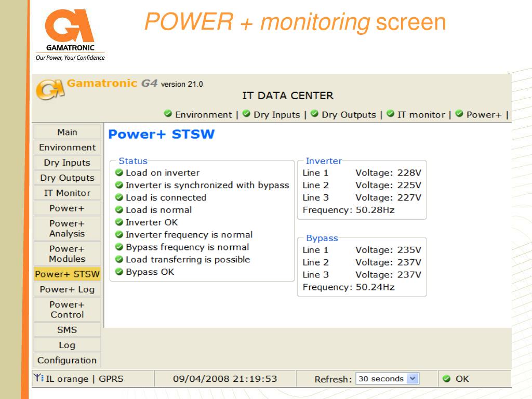Click the 'Refresh:' label in footer
Image resolution: width=532 pixels, height=399 pixels.
point(333,379)
